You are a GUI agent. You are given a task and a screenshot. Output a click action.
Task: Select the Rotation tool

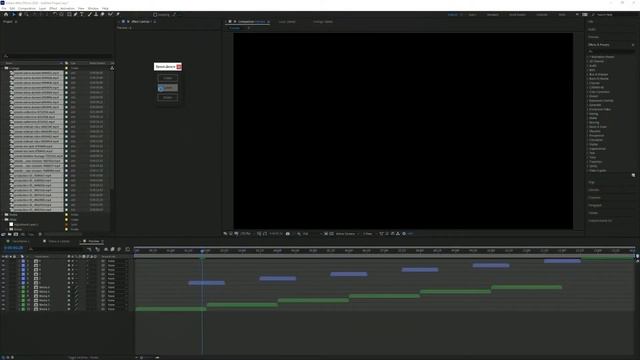(55, 14)
